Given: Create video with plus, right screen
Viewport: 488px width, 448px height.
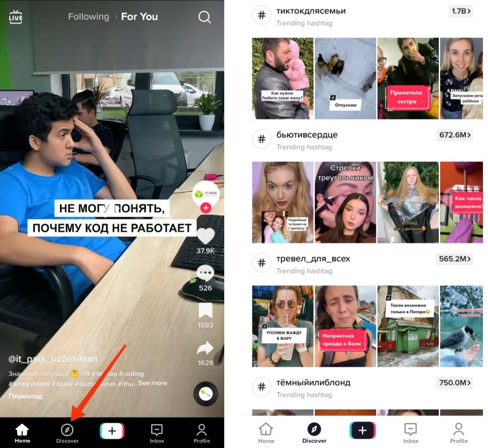Looking at the screenshot, I should tap(363, 430).
